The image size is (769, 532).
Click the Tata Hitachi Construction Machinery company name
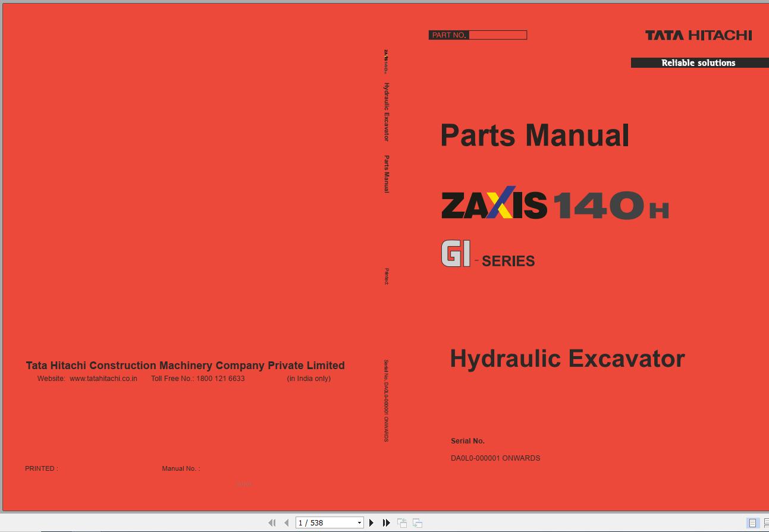pyautogui.click(x=185, y=366)
